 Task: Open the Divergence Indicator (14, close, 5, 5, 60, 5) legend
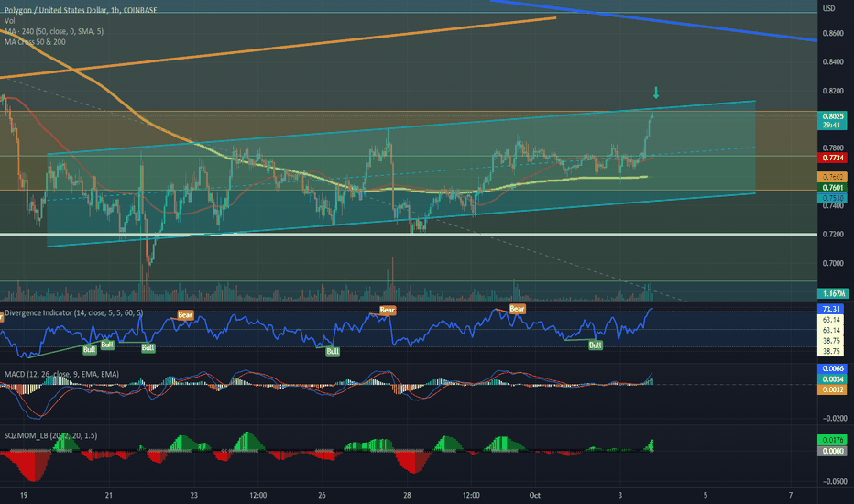pos(74,312)
